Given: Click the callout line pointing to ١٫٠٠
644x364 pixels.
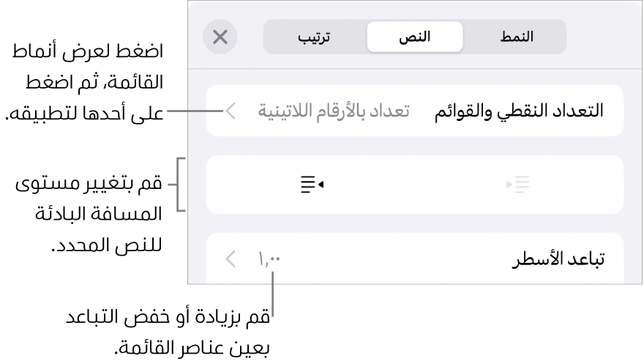Looking at the screenshot, I should pyautogui.click(x=272, y=293).
